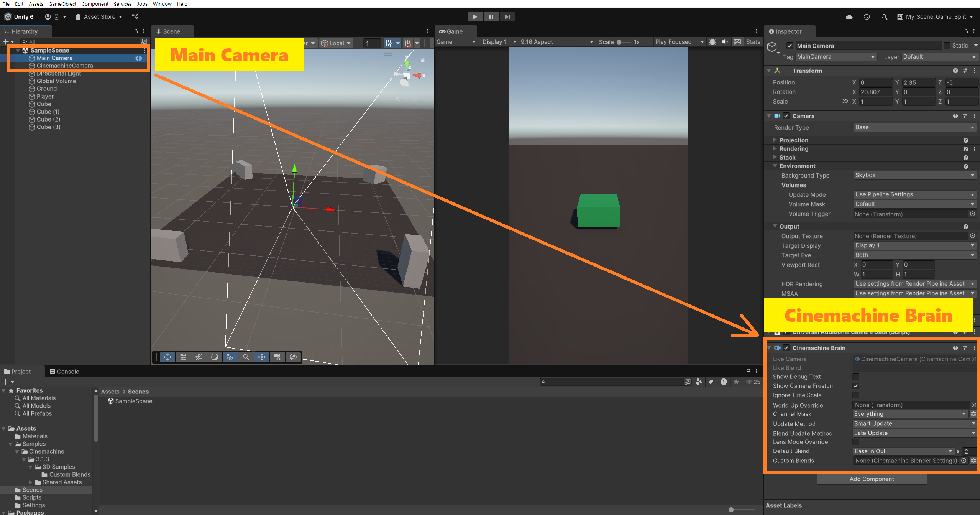Lock the Inspector panel
Screen dimensions: 980x515
[x=965, y=31]
